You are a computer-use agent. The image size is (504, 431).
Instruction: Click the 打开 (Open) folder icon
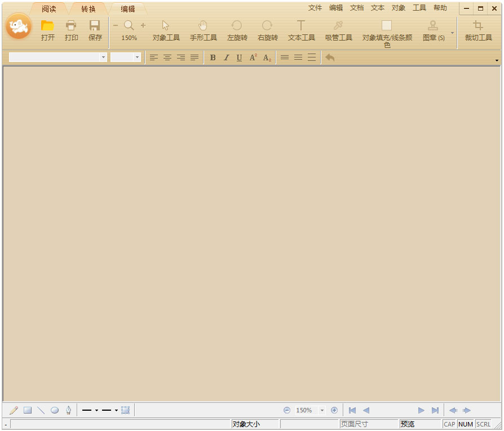point(48,26)
